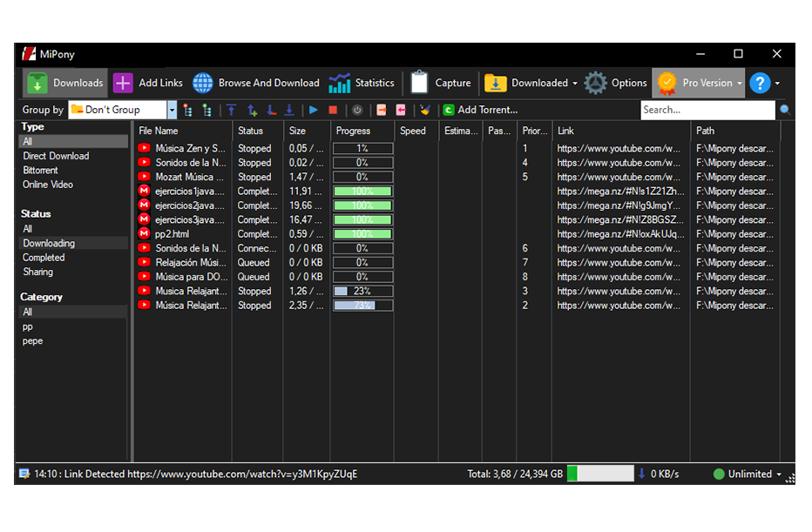Click the mega.nz link for ejercicios3java
Screen dimensions: 812x532
click(620, 220)
